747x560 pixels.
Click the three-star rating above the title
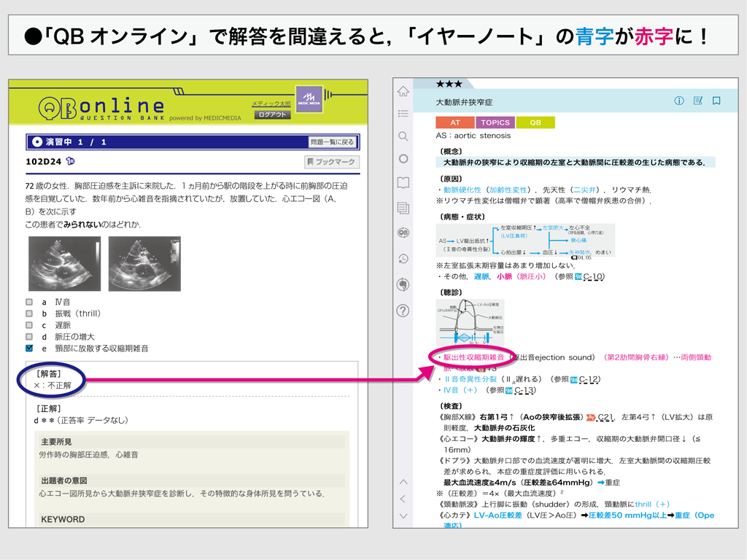449,85
